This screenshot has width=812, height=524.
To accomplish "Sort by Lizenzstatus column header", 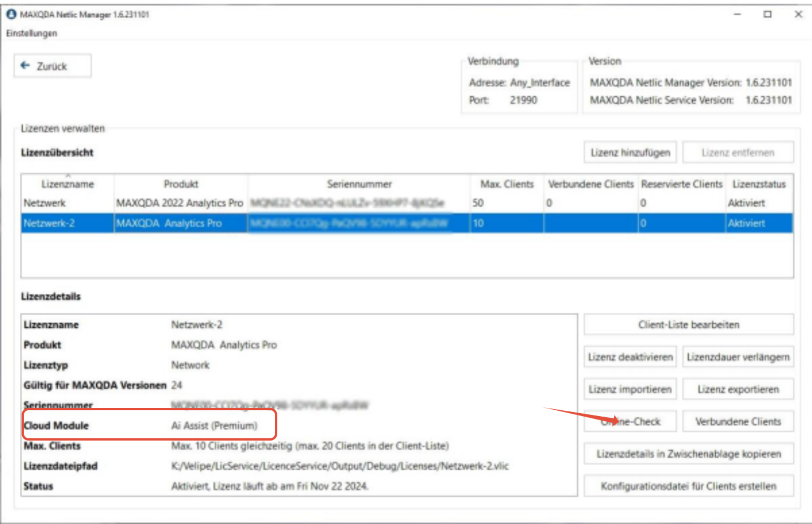I will (759, 184).
